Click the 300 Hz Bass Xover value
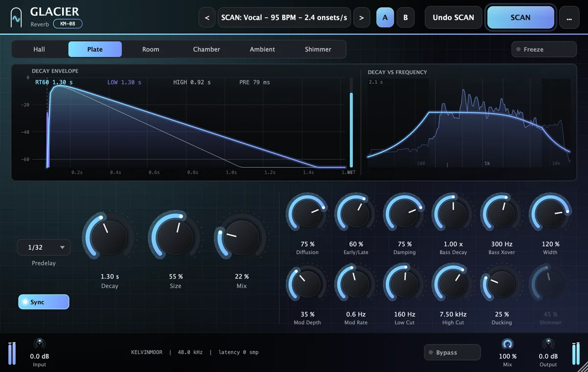 click(x=502, y=244)
